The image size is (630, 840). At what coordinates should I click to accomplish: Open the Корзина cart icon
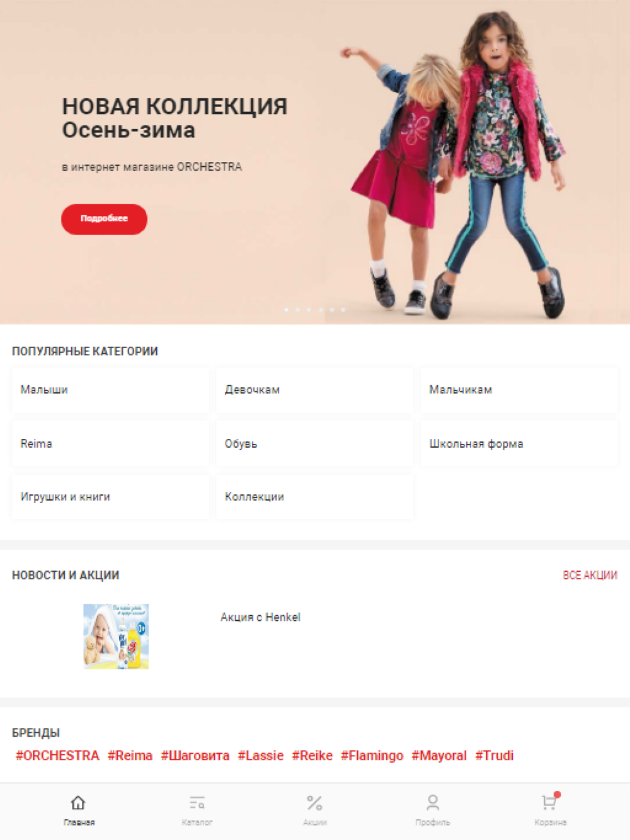(549, 802)
